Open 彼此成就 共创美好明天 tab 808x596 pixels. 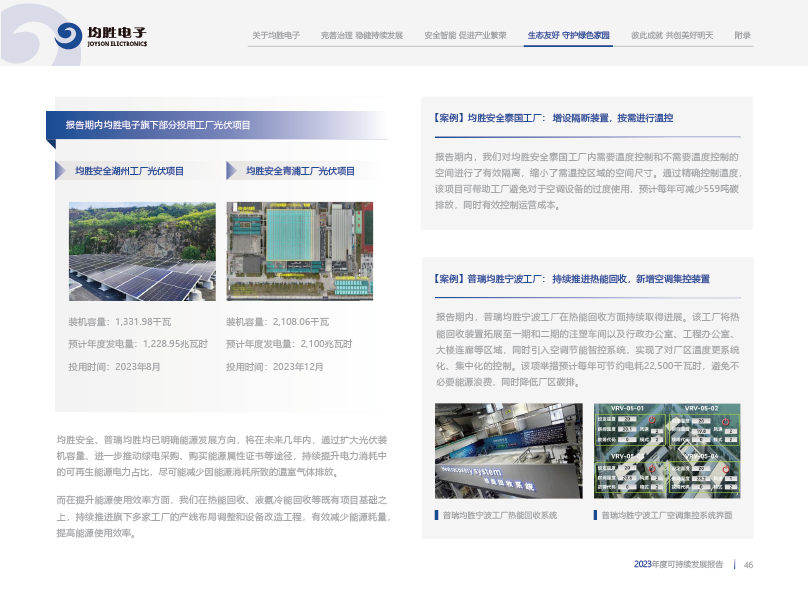[x=672, y=35]
